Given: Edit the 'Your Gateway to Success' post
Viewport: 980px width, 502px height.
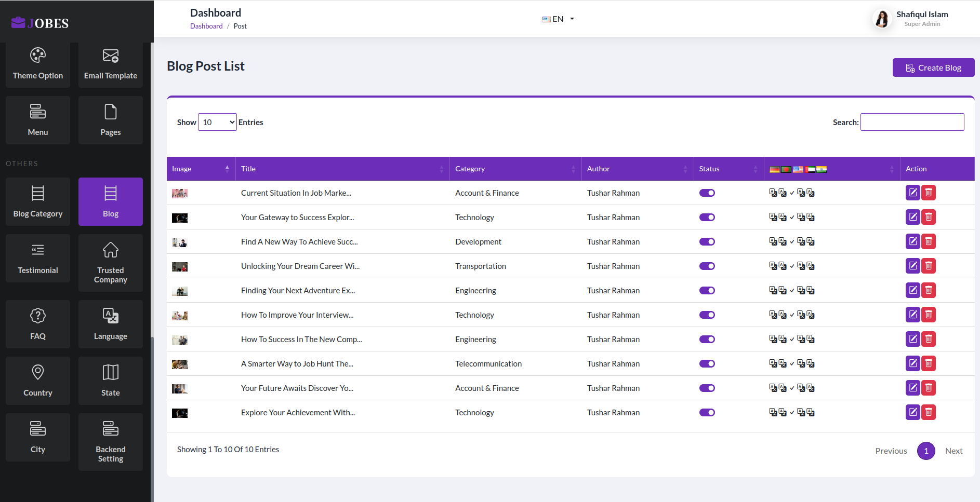Looking at the screenshot, I should coord(913,217).
